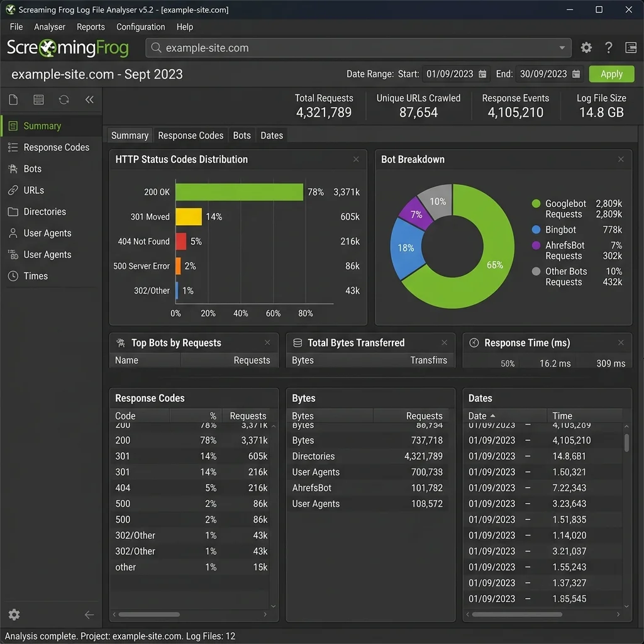This screenshot has height=644, width=644.
Task: Click the AhrefsBot purple legend dot
Action: (536, 246)
